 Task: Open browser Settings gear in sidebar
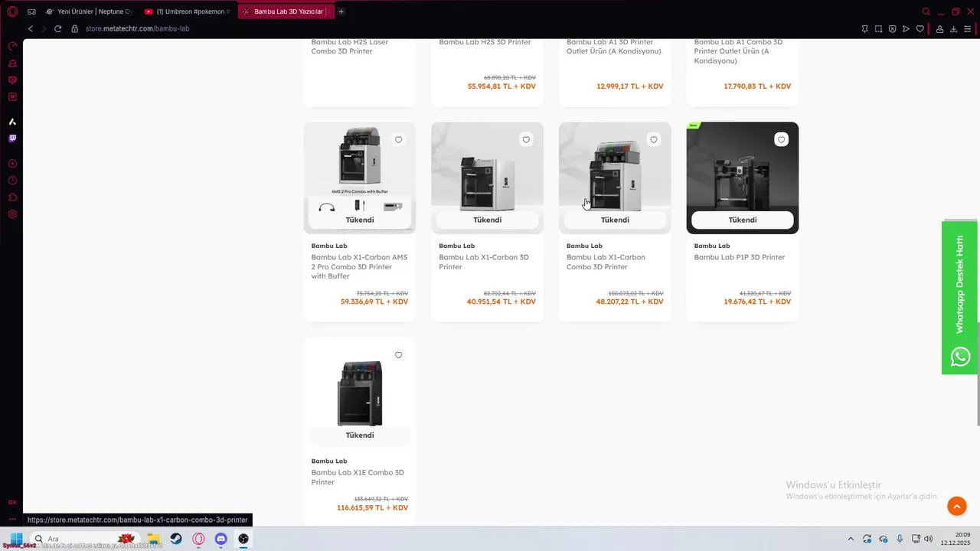12,214
